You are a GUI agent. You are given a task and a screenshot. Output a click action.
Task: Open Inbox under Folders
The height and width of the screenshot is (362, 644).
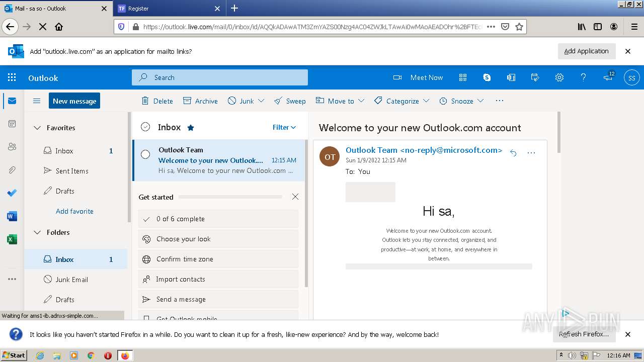(x=76, y=259)
